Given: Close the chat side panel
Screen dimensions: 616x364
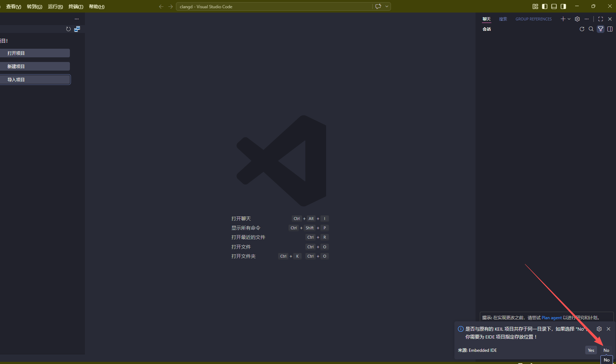Looking at the screenshot, I should pyautogui.click(x=610, y=19).
